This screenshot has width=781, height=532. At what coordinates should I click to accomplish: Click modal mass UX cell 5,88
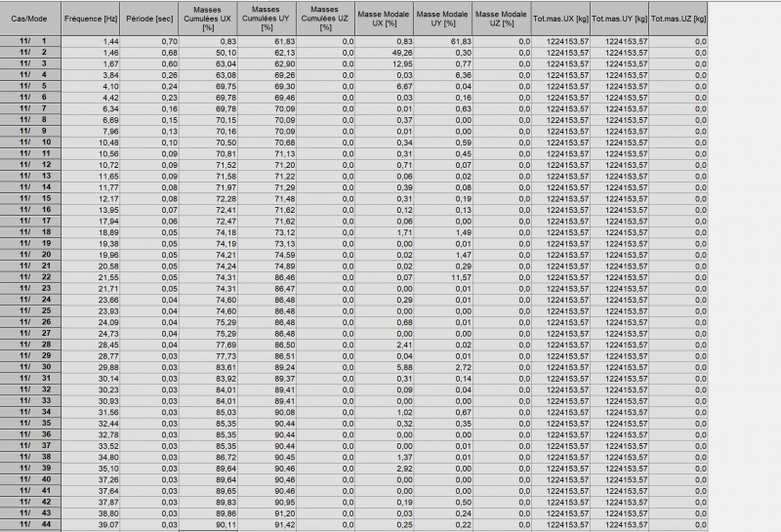[385, 368]
